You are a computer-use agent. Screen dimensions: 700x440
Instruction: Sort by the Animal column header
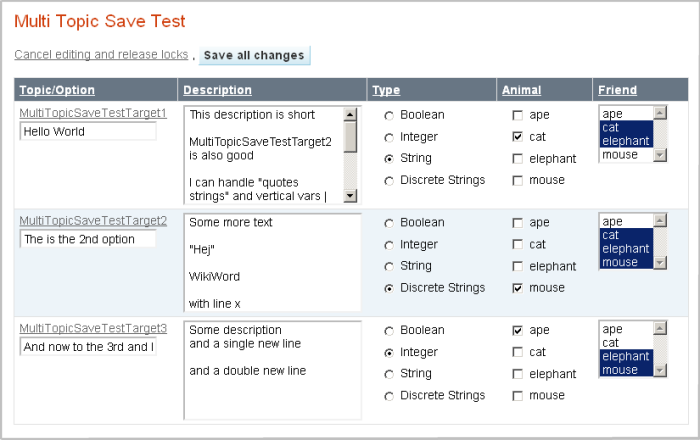(x=521, y=90)
